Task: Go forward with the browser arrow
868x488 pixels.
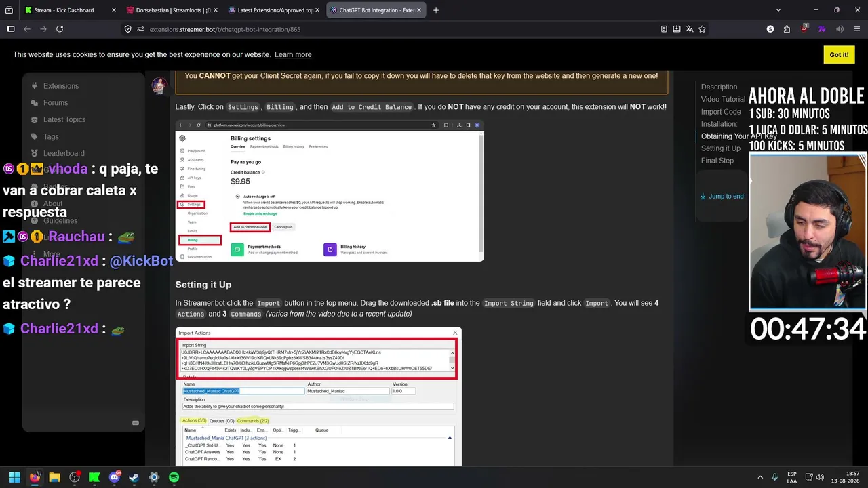Action: (x=43, y=29)
